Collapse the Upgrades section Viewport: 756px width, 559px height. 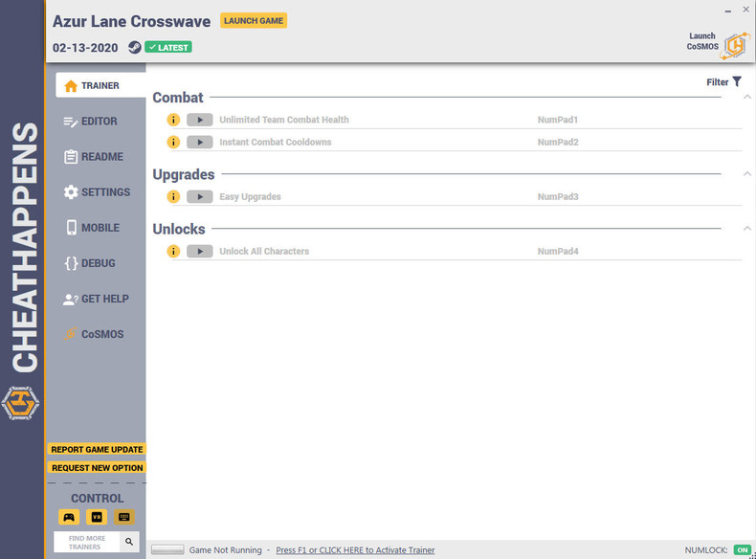(746, 173)
